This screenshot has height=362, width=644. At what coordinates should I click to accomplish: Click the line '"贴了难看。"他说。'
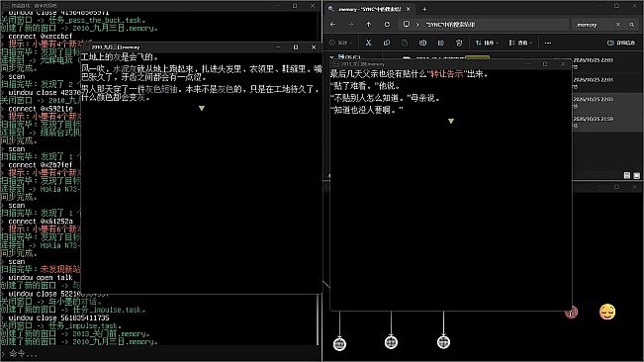tap(365, 86)
